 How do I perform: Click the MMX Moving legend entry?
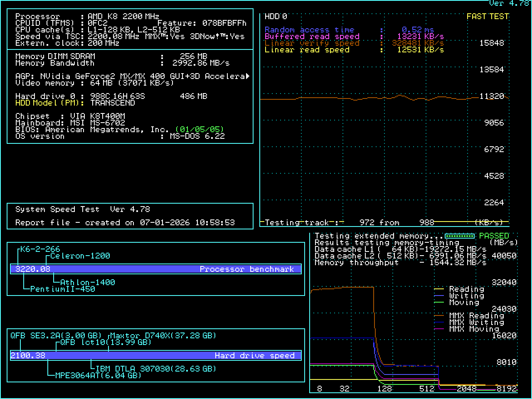(474, 329)
